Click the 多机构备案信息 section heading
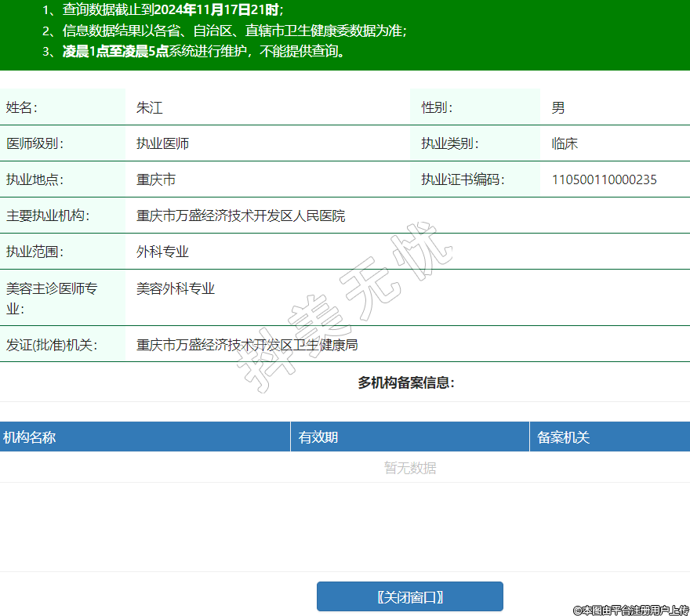The width and height of the screenshot is (690, 616). [406, 382]
